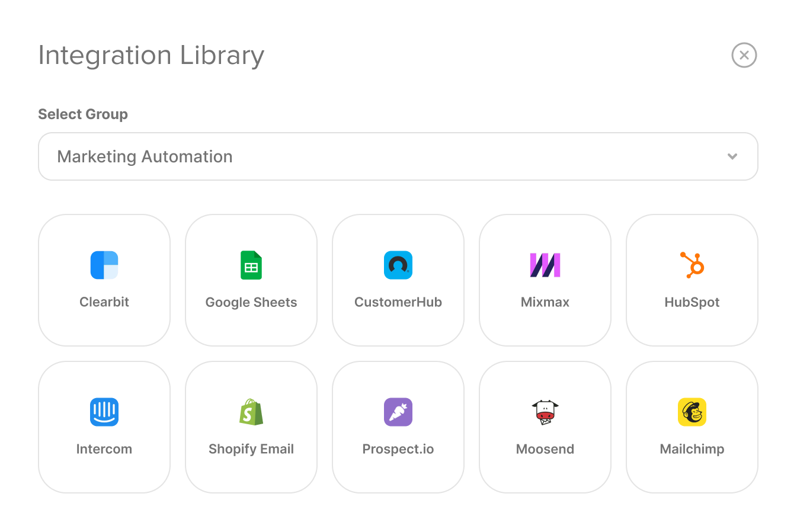Click the Mailchimp monkey icon
This screenshot has width=797, height=532.
pos(692,412)
